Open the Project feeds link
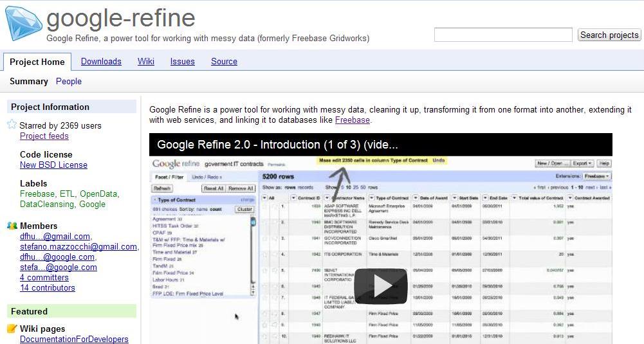The height and width of the screenshot is (344, 644). (x=44, y=136)
